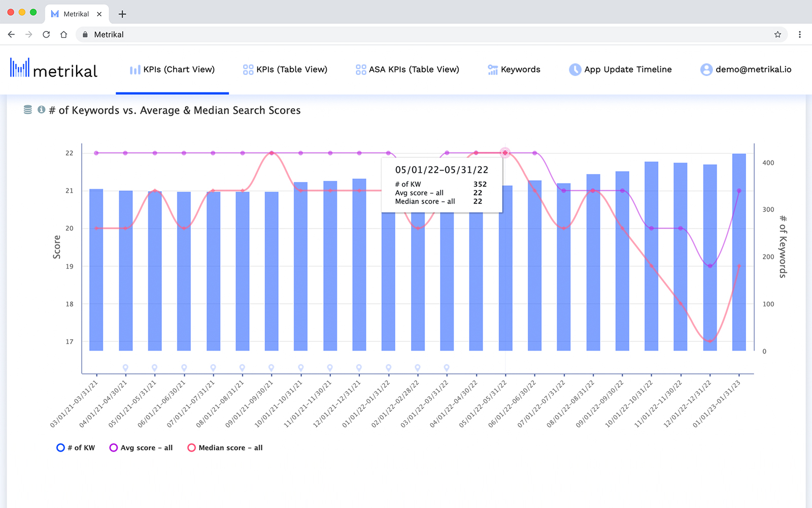This screenshot has height=508, width=812.
Task: Click the 03/01/21-03/31/21 keyword bar
Action: point(96,270)
